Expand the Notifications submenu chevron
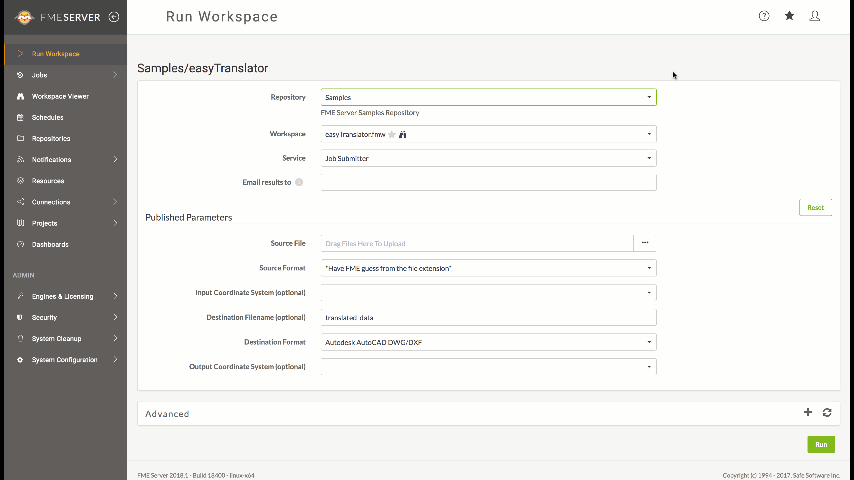Screen dimensions: 854x480 [x=115, y=160]
